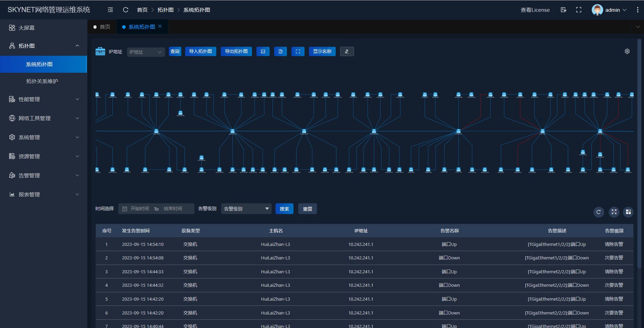The width and height of the screenshot is (644, 328).
Task: Click the 拓扑图 breadcrumb item
Action: click(x=165, y=10)
